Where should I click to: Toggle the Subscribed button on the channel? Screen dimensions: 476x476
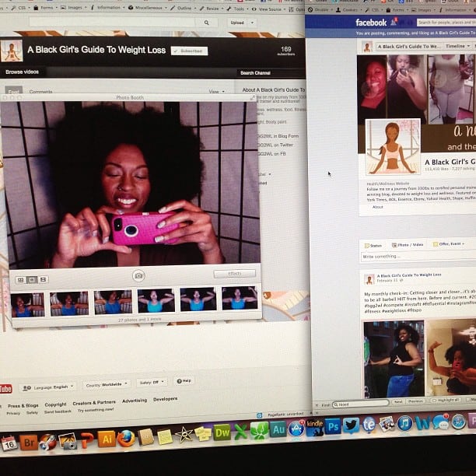click(190, 51)
